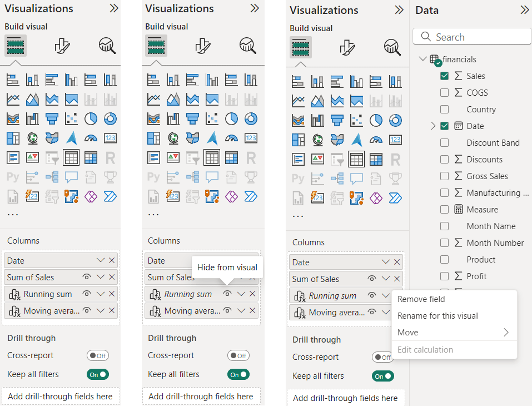
Task: Select the Month Name field label
Action: 491,226
